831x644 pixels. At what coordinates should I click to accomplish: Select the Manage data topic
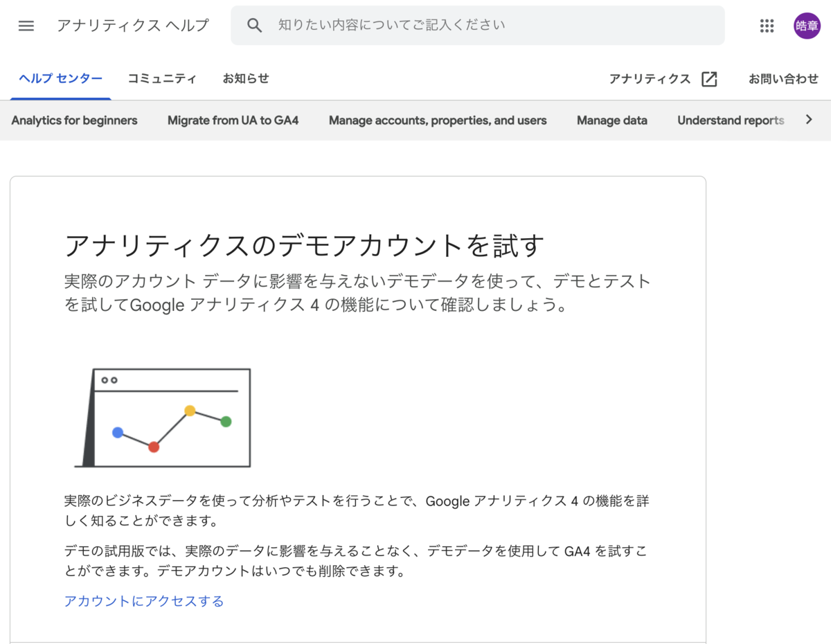pyautogui.click(x=612, y=120)
